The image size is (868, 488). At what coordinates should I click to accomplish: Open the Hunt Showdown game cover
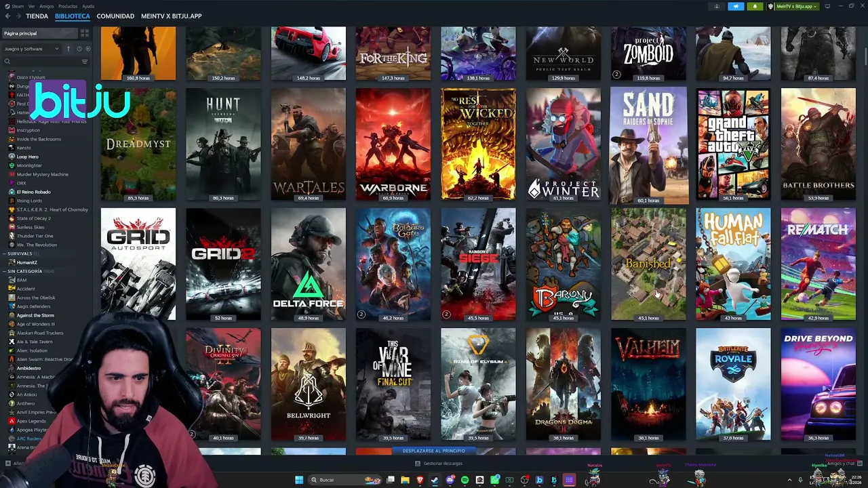click(x=223, y=144)
